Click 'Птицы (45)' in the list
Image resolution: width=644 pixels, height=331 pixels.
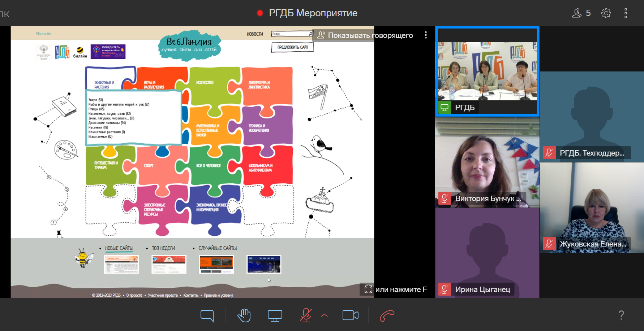96,109
